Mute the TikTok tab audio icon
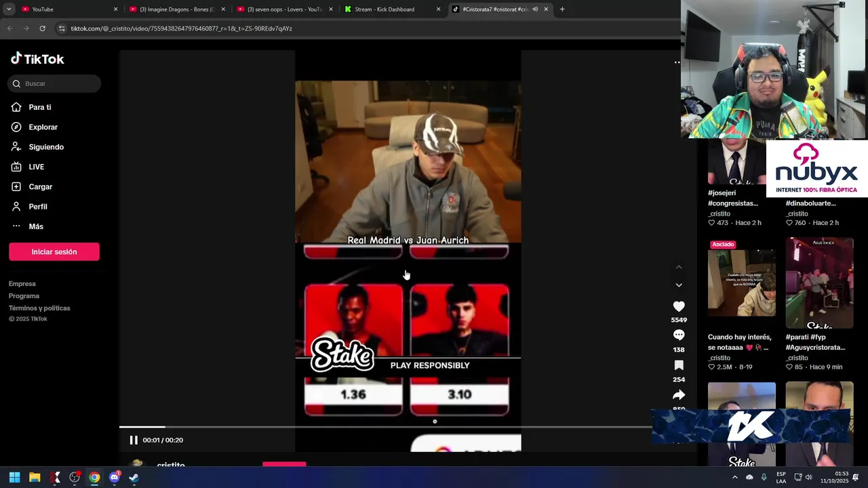Screen dimensions: 868x488 [x=535, y=9]
